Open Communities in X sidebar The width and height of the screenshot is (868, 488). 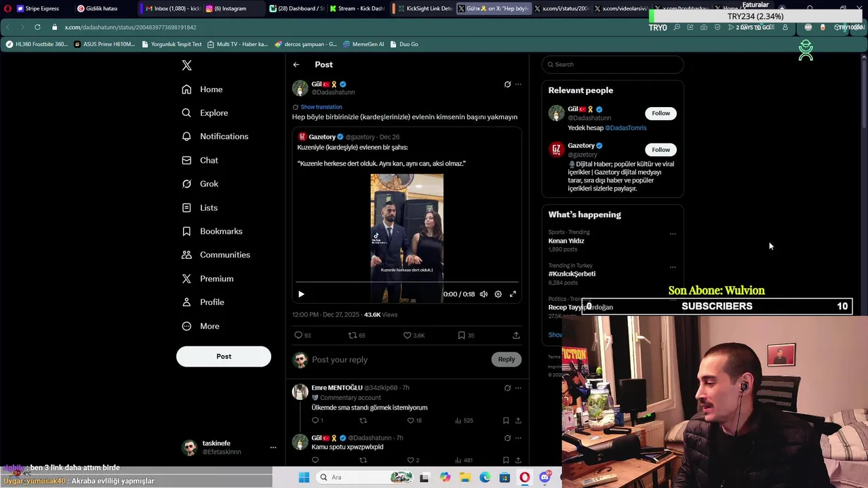216,255
